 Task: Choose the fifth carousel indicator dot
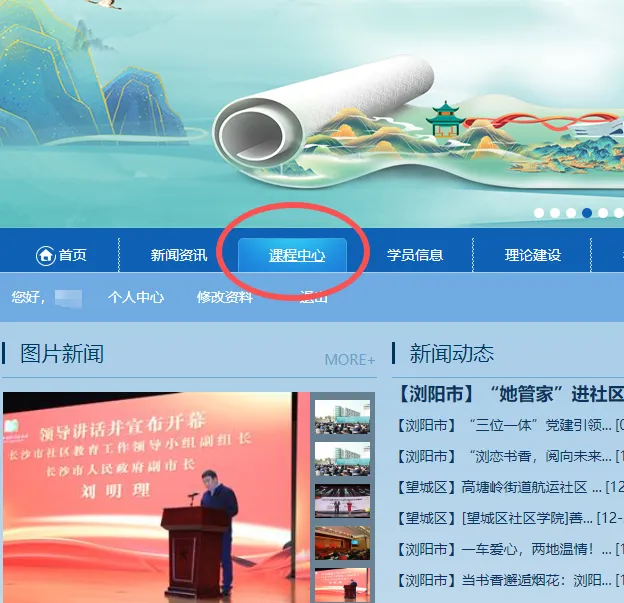[x=603, y=213]
